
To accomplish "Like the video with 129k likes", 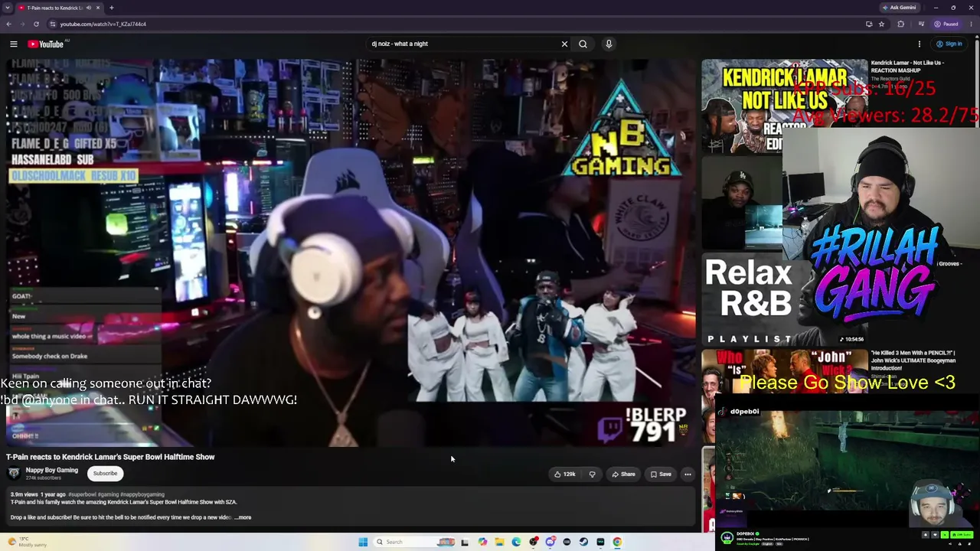I will click(565, 474).
